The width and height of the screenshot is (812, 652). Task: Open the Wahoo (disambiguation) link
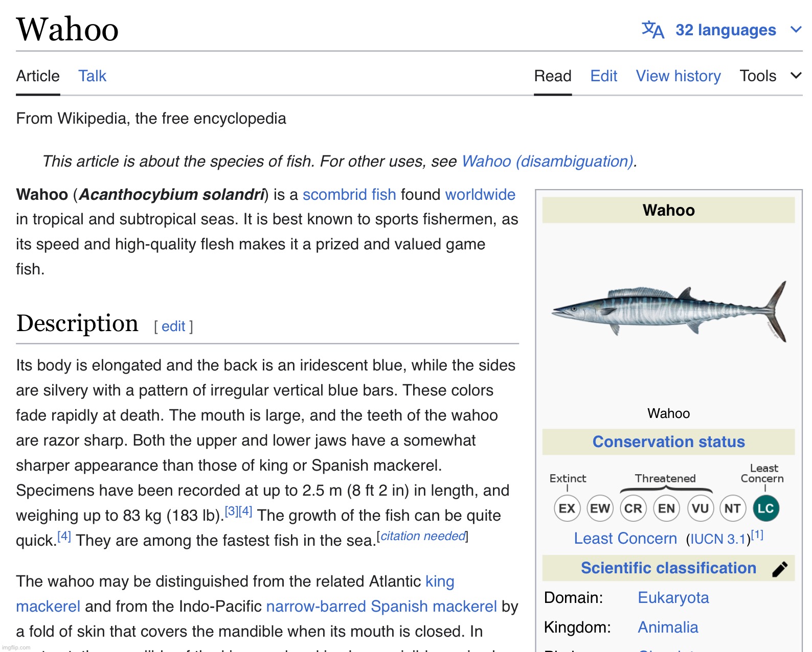(x=548, y=161)
